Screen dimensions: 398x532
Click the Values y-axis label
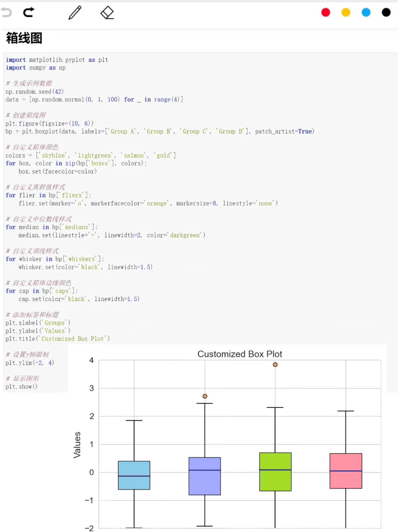pos(77,445)
